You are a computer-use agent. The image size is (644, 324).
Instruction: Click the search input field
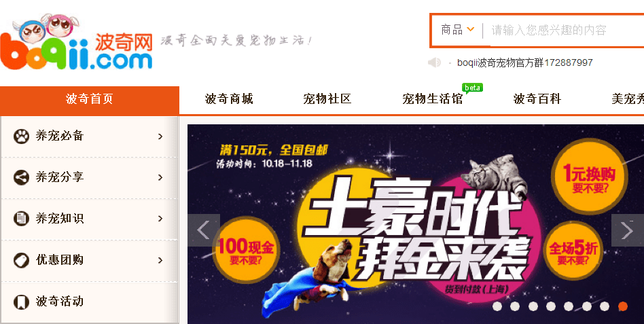[x=567, y=31]
